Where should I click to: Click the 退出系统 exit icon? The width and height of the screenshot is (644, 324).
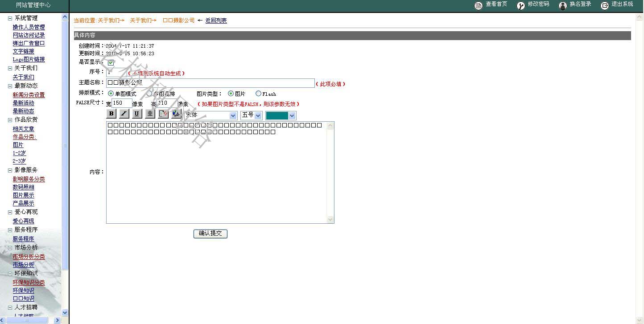point(605,6)
